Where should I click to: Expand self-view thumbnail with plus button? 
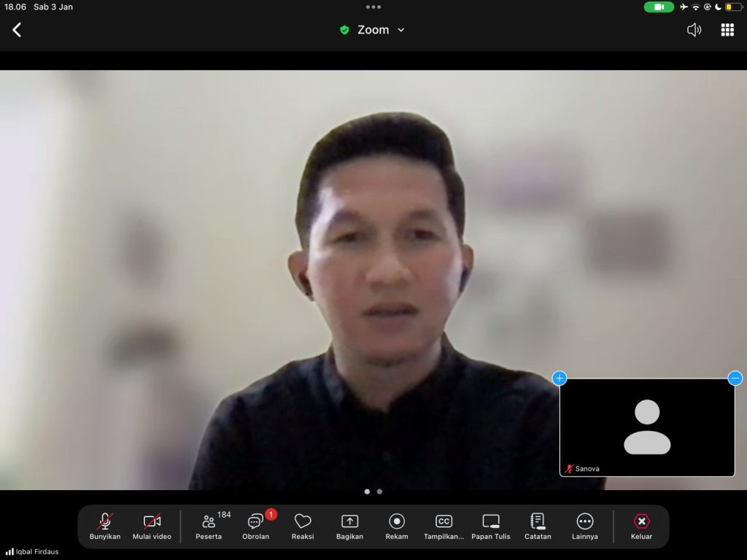coord(560,378)
